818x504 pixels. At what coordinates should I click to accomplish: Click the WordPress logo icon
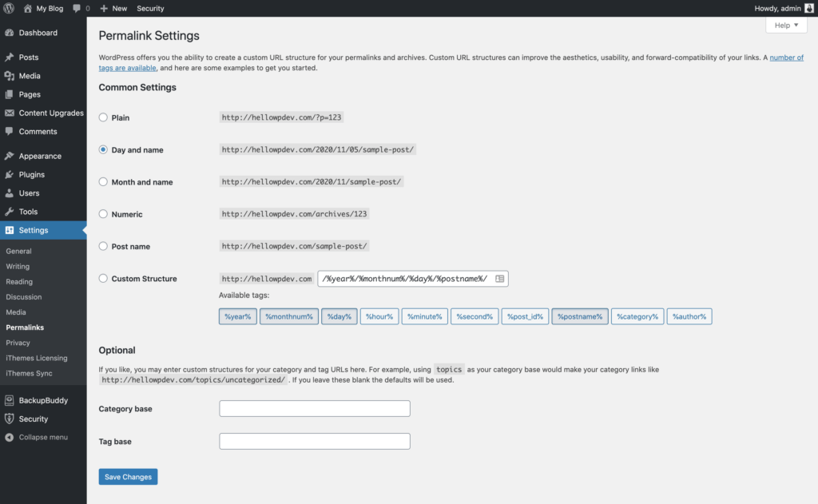10,8
